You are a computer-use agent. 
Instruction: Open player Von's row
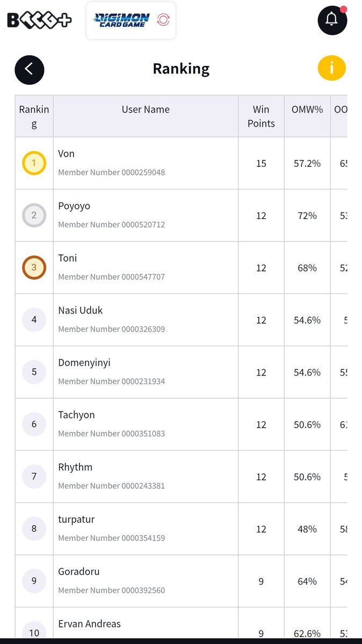coord(181,163)
